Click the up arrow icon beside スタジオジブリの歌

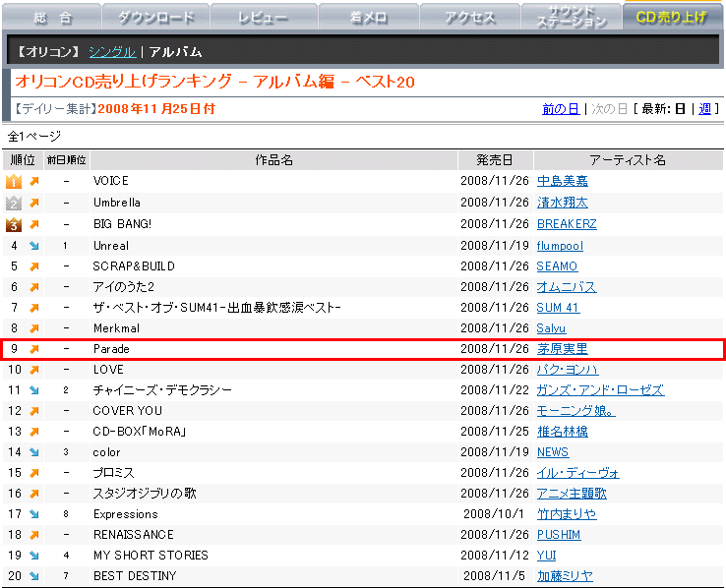pyautogui.click(x=34, y=494)
